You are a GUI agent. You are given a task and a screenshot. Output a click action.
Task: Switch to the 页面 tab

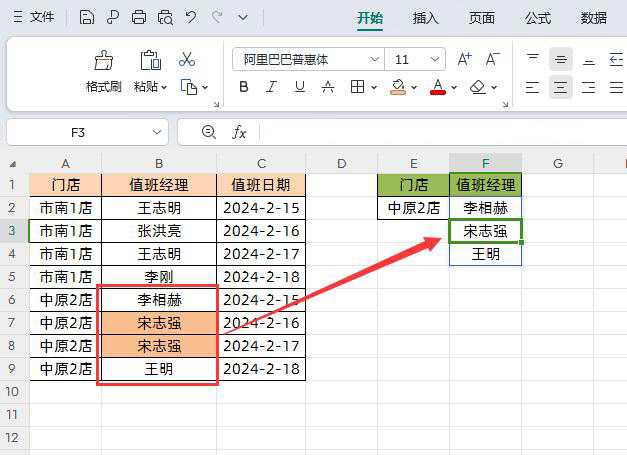pyautogui.click(x=481, y=18)
